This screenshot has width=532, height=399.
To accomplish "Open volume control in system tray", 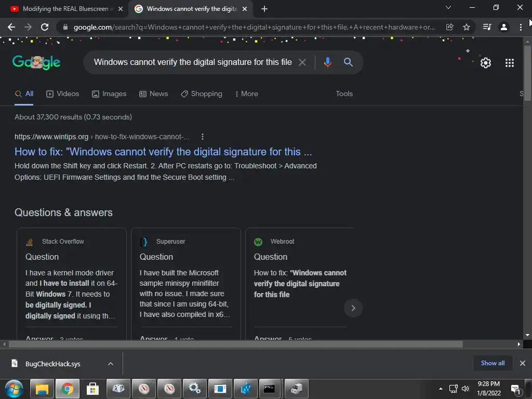I will click(465, 389).
